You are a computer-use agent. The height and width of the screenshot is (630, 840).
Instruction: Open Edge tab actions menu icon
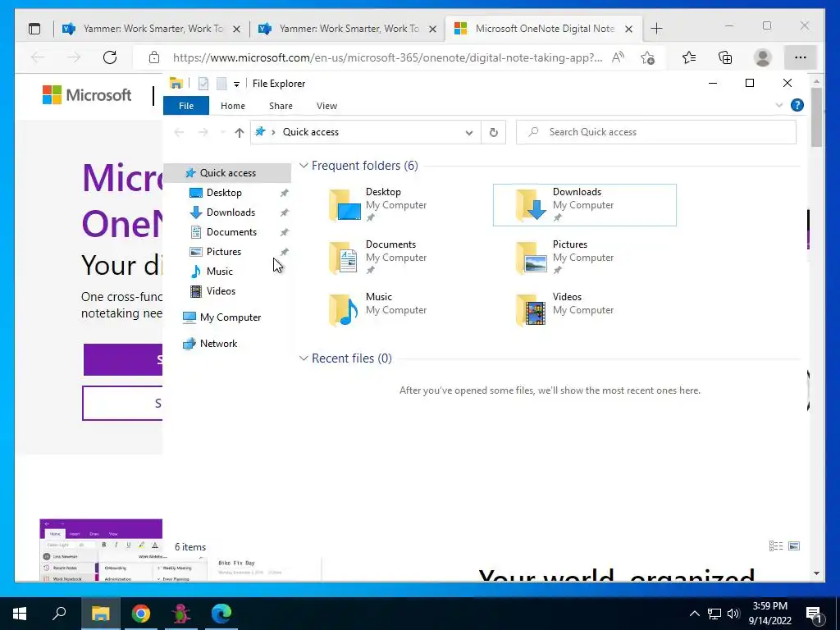34,29
